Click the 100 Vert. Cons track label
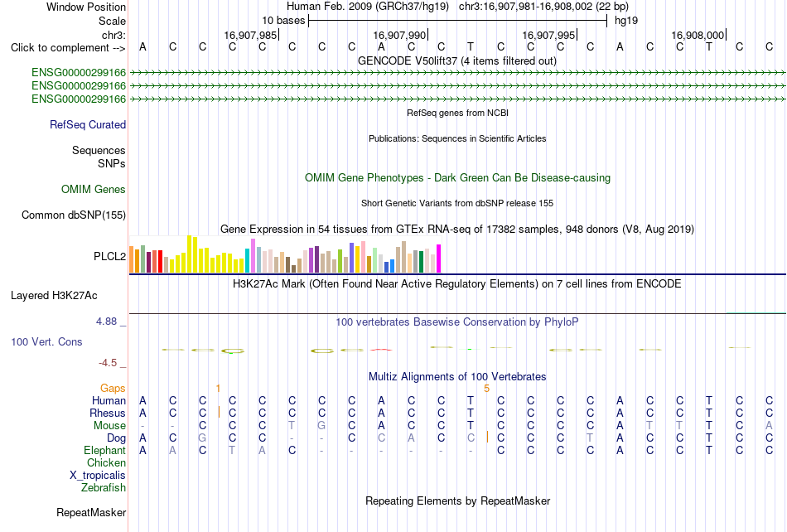This screenshot has height=532, width=787. pos(46,341)
